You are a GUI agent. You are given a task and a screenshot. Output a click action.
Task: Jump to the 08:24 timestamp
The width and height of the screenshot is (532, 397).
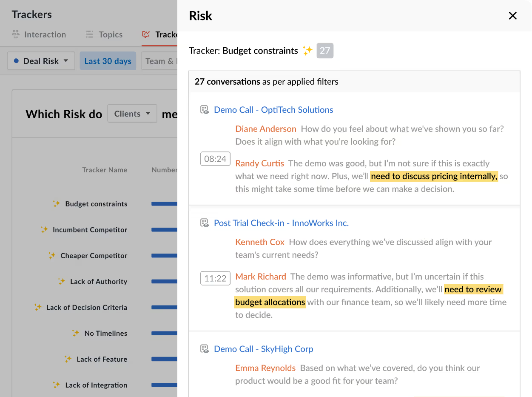(215, 159)
